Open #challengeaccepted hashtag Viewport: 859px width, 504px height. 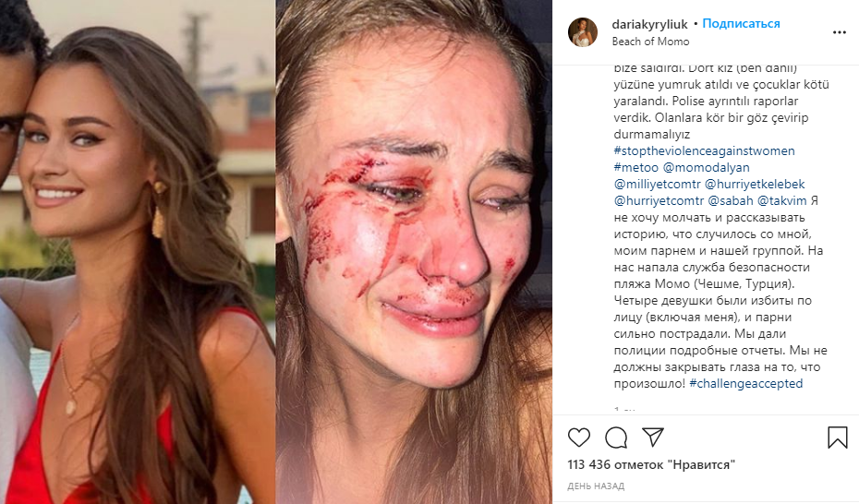(745, 384)
